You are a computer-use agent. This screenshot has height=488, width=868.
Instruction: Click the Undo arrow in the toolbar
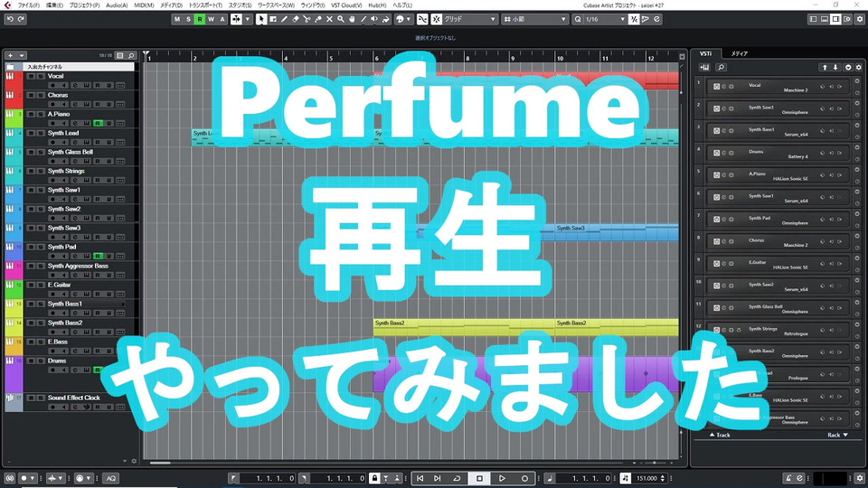click(10, 19)
